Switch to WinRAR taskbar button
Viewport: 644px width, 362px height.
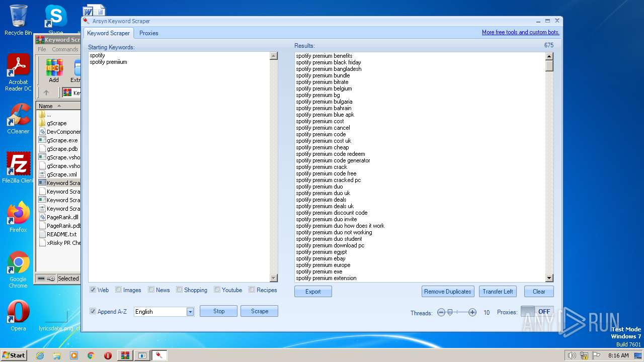click(125, 355)
